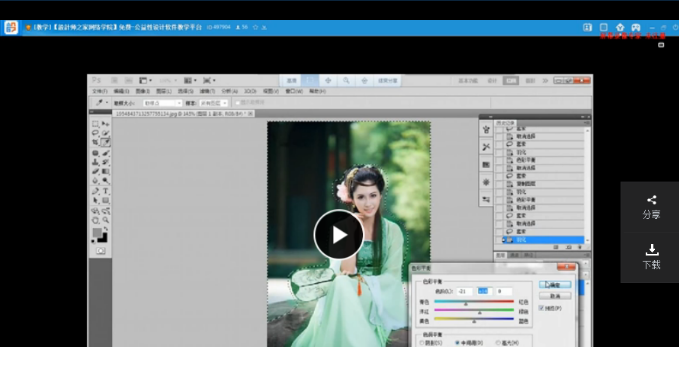Select the Spot Healing Brush tool
This screenshot has height=370, width=679.
pos(95,153)
